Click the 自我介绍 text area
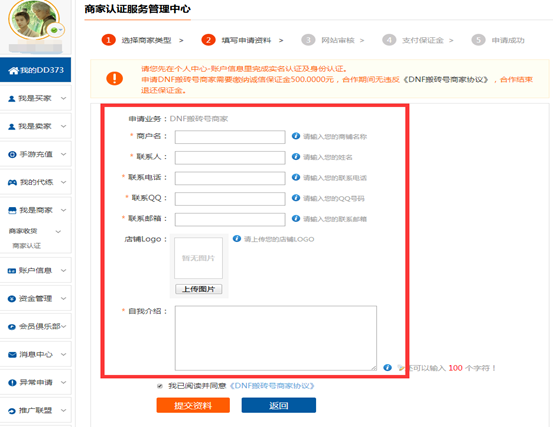This screenshot has width=553, height=427. [276, 338]
